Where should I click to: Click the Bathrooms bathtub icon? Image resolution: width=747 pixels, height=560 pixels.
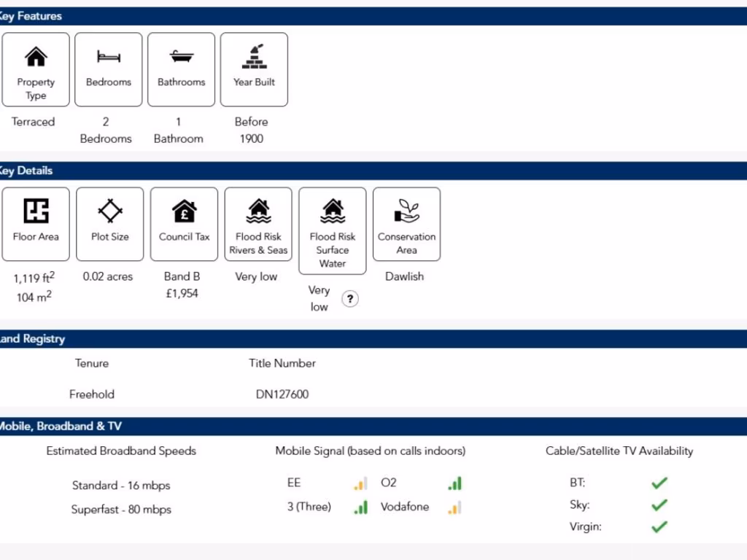point(181,57)
